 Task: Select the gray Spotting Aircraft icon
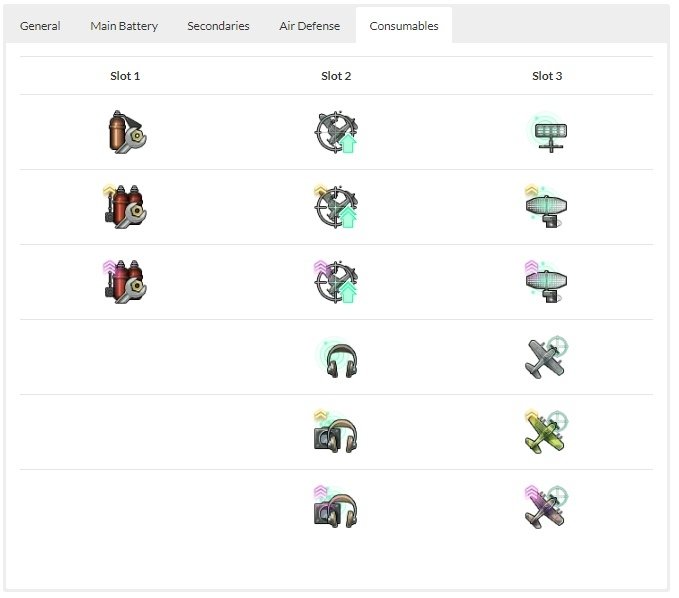pyautogui.click(x=546, y=357)
